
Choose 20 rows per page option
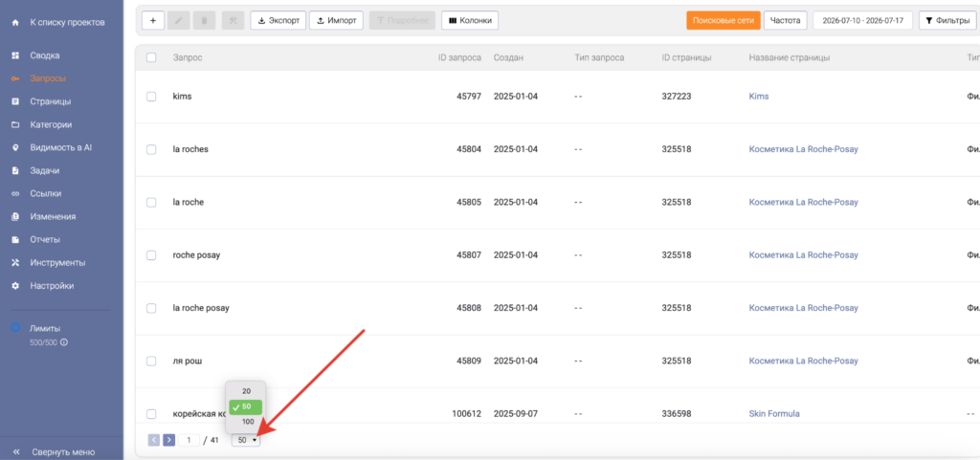(x=246, y=391)
